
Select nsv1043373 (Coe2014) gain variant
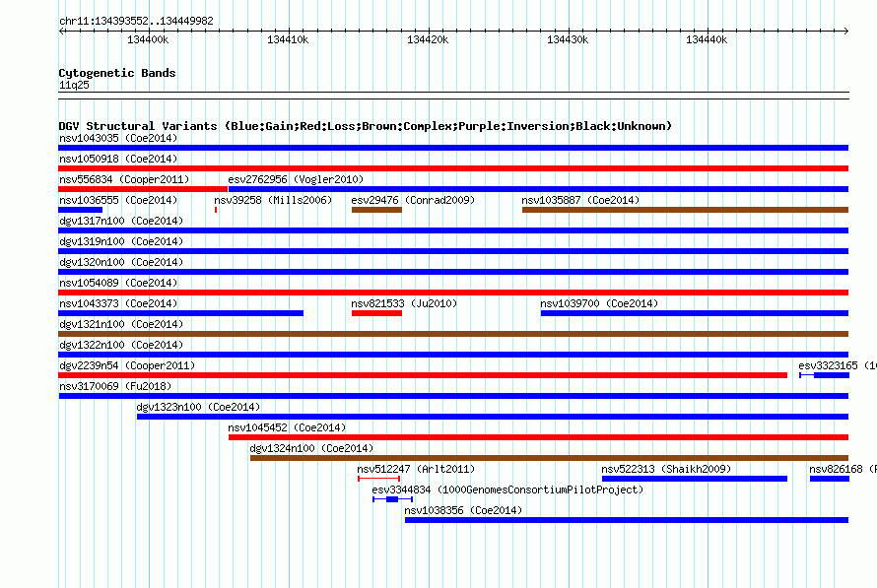coord(180,313)
